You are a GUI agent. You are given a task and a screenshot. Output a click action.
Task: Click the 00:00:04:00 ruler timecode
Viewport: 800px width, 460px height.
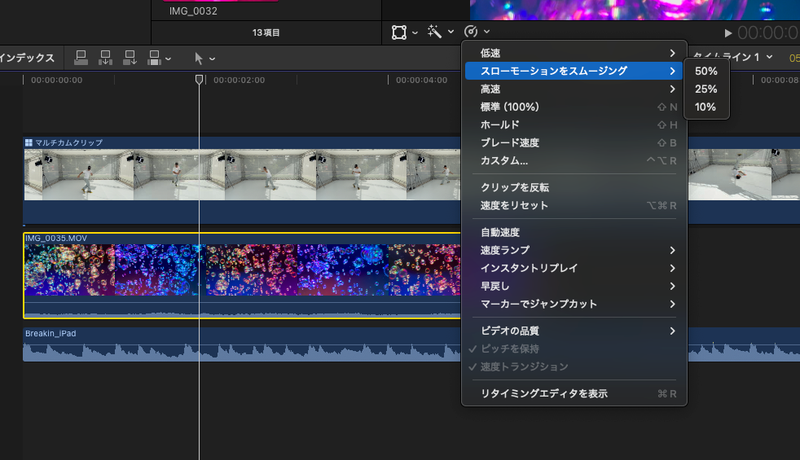coord(421,80)
